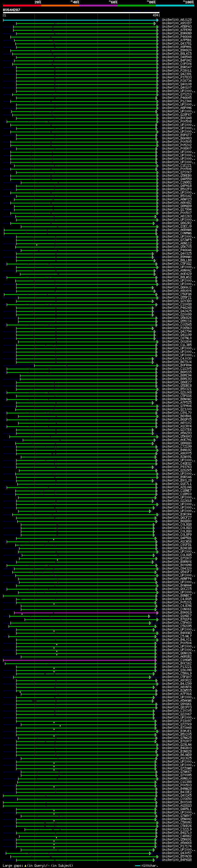The width and height of the screenshot is (197, 868).
Task: Click the purple ~60% identity color bar
Action: tap(99, 6)
